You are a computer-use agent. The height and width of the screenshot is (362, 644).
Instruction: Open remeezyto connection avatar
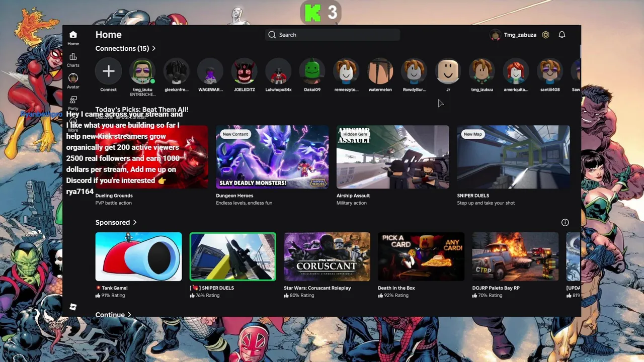(x=346, y=71)
